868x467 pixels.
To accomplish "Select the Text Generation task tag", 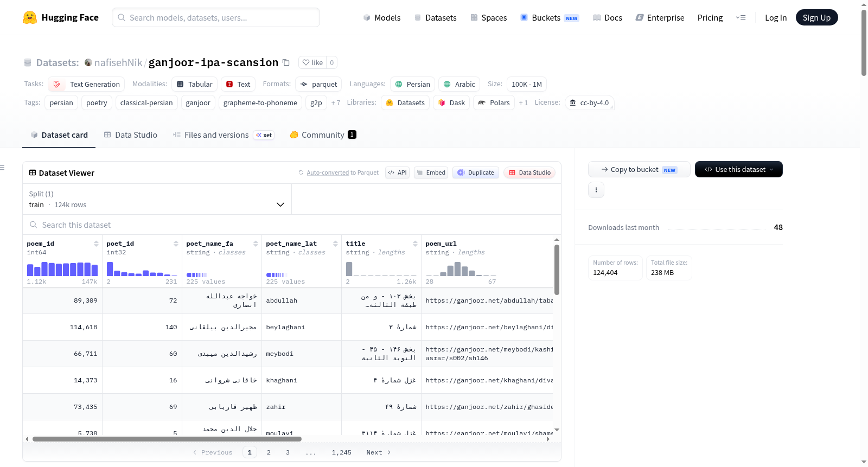I will [x=86, y=84].
